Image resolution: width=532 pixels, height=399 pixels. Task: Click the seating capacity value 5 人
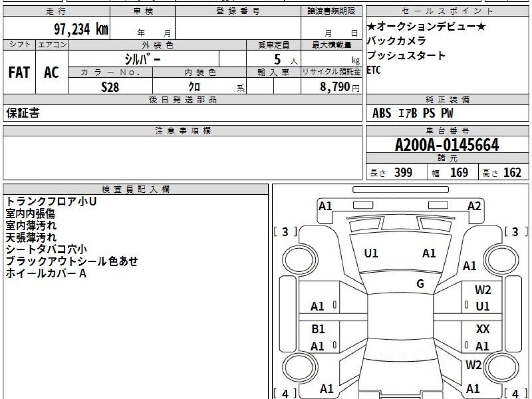point(286,59)
